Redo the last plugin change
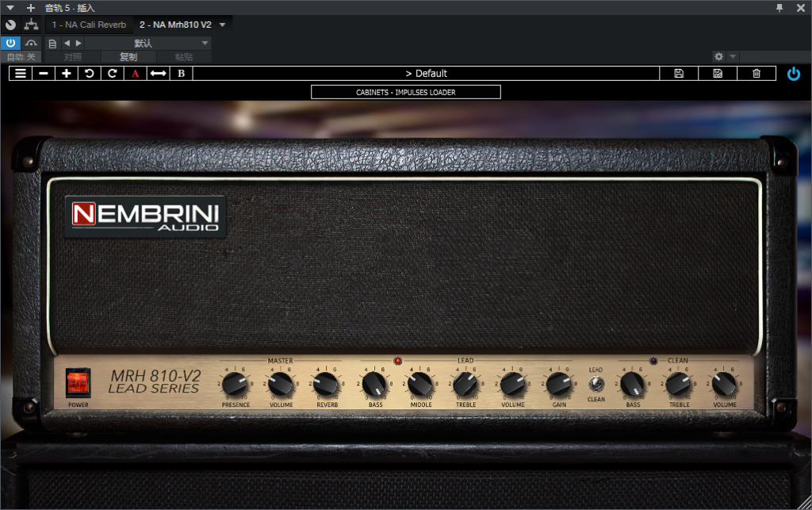The width and height of the screenshot is (812, 510). click(112, 74)
